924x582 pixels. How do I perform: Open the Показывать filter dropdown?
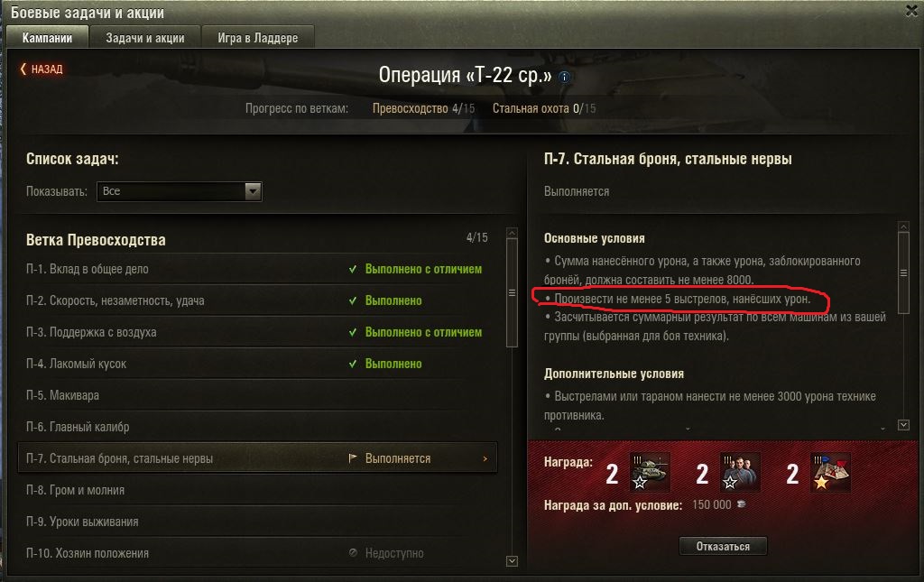click(180, 191)
